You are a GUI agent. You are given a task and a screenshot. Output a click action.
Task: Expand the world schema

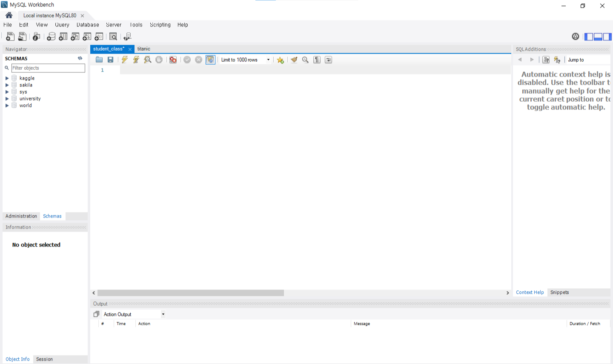[x=7, y=106]
